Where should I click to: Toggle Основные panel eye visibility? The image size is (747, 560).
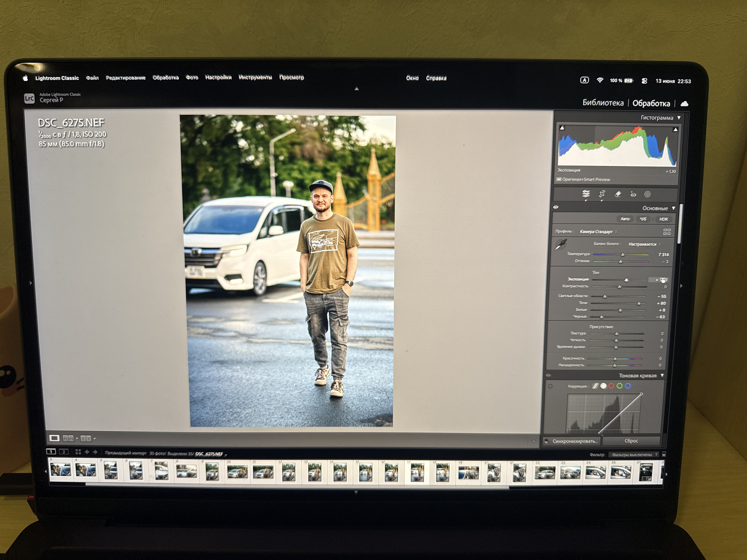[556, 207]
